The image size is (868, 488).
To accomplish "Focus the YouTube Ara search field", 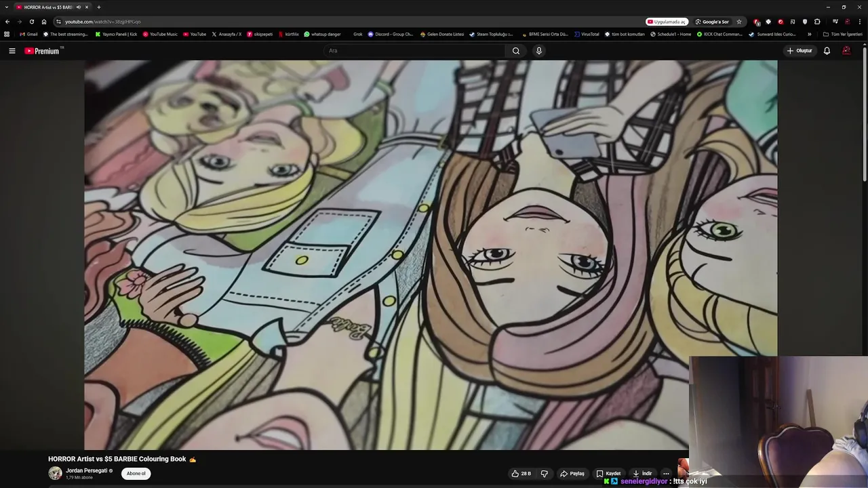I will tap(414, 51).
